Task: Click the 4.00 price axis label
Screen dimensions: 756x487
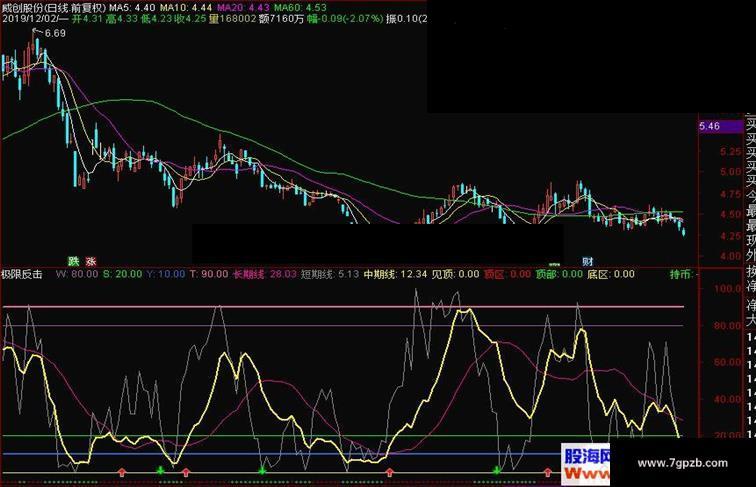Action: pyautogui.click(x=730, y=256)
